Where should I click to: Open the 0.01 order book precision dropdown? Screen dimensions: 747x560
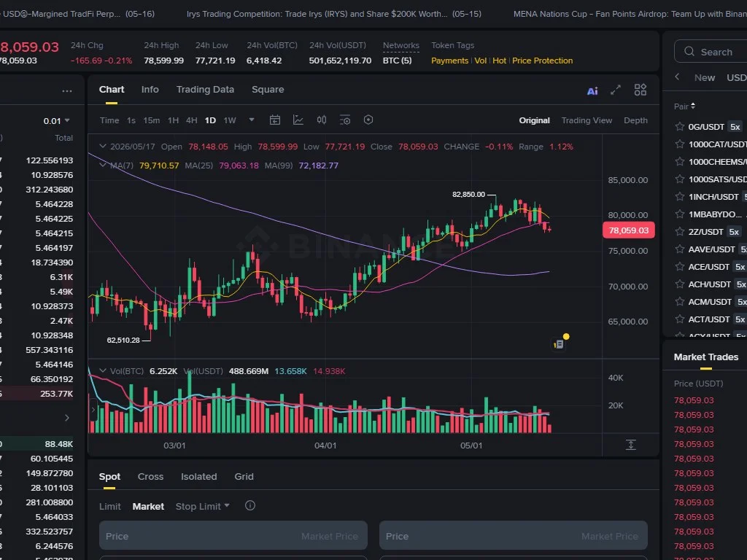[x=57, y=121]
